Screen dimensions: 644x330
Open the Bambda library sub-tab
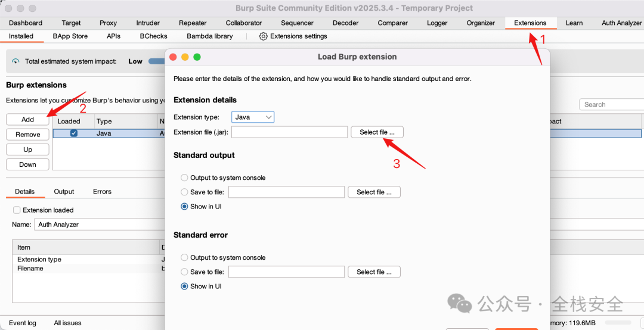click(209, 36)
